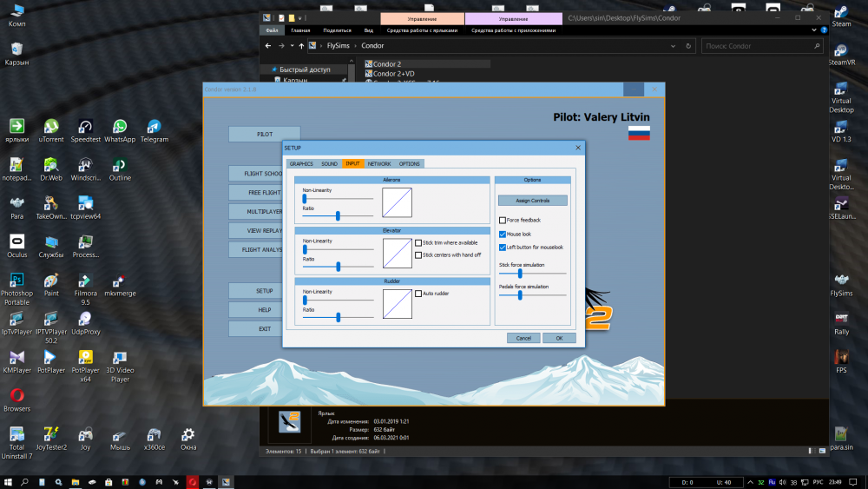Image resolution: width=868 pixels, height=489 pixels.
Task: Uncheck the Mouse look checkbox
Action: (x=502, y=234)
